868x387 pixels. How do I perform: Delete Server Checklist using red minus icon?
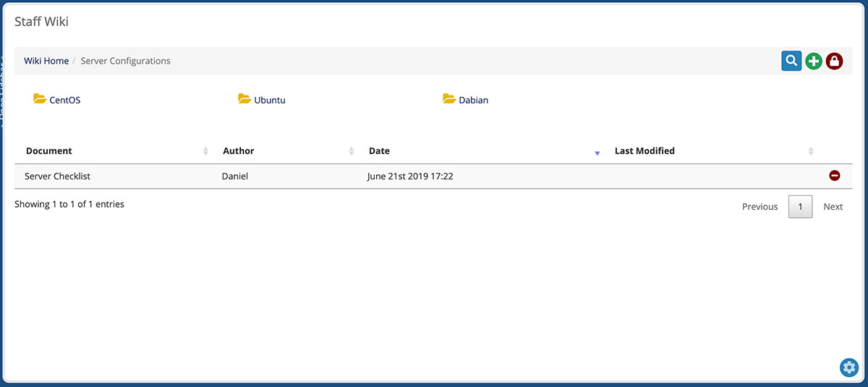pyautogui.click(x=834, y=175)
